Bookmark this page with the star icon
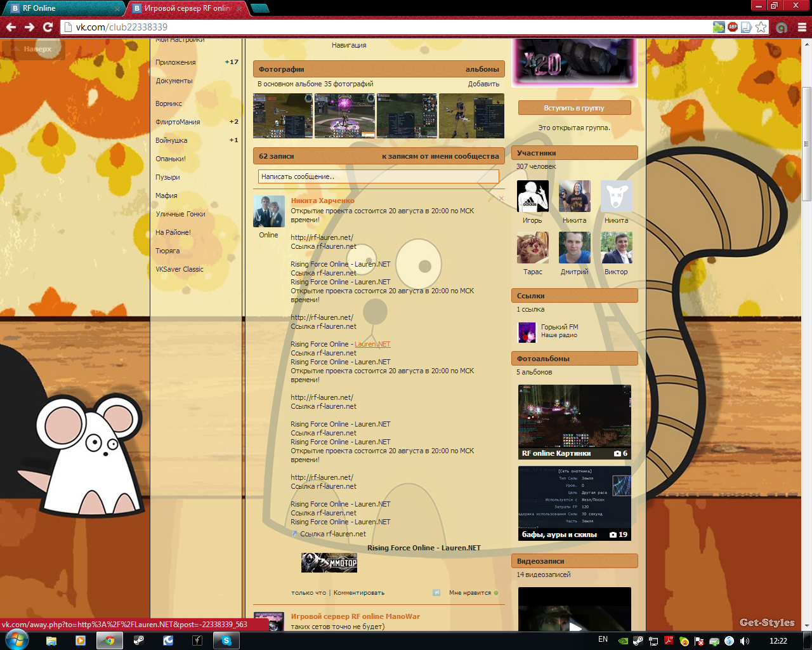812x650 pixels. coord(761,27)
